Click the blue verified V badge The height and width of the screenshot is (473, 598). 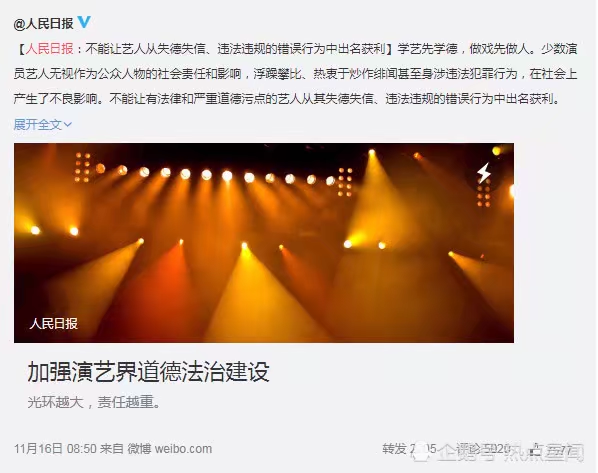84,22
